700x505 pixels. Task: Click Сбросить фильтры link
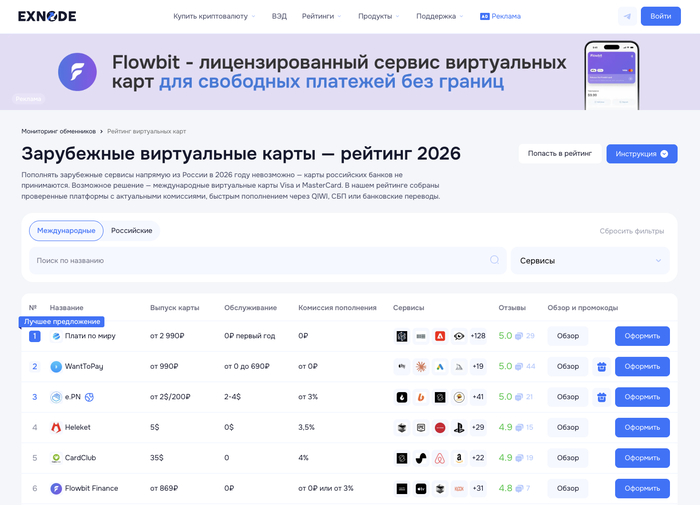[x=632, y=231]
